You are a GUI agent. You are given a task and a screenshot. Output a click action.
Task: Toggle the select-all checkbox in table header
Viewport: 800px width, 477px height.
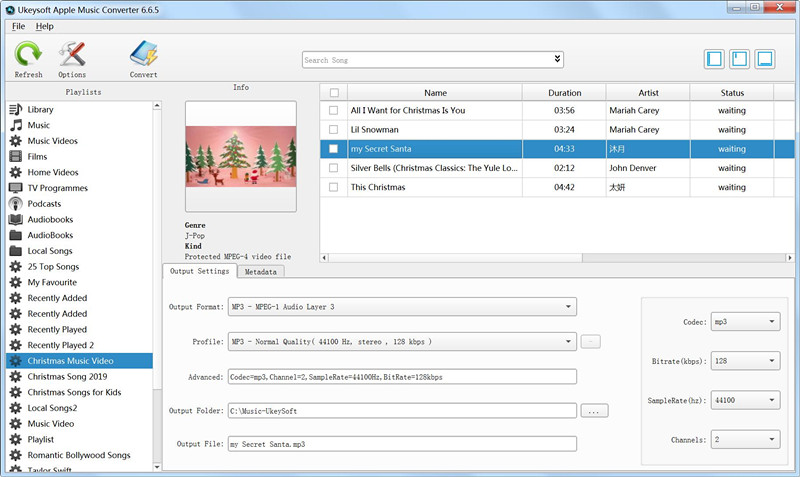(334, 92)
